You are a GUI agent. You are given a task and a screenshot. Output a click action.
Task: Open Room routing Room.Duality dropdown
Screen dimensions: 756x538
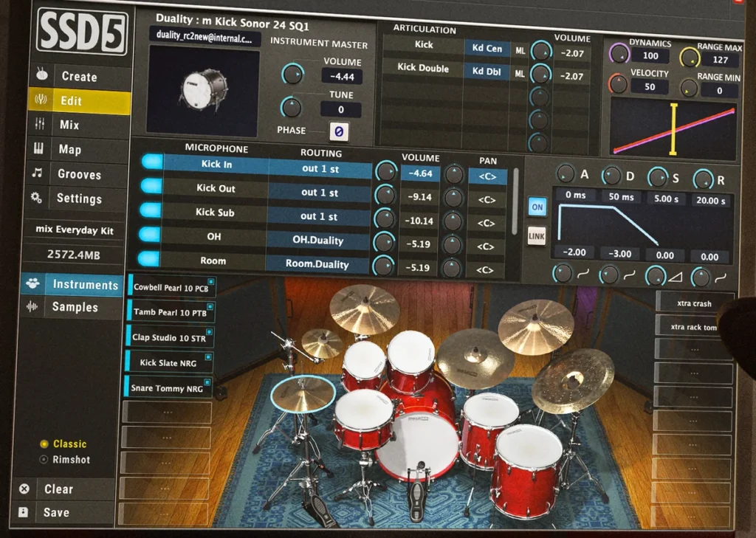click(317, 263)
